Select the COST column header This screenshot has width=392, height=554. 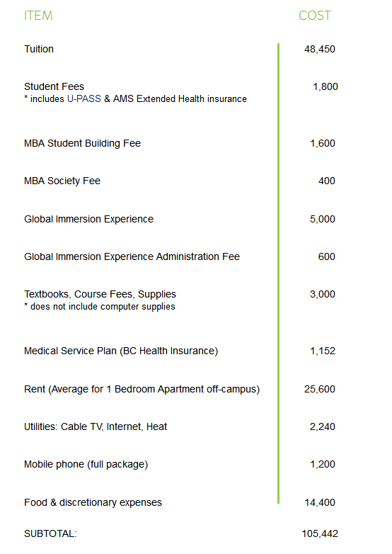tap(315, 16)
